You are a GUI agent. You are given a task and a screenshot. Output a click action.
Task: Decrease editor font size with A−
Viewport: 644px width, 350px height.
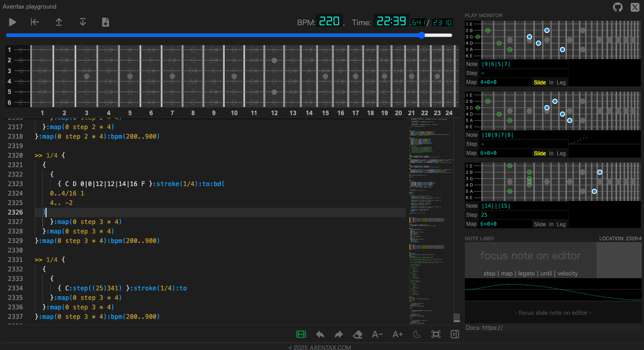[x=377, y=334]
